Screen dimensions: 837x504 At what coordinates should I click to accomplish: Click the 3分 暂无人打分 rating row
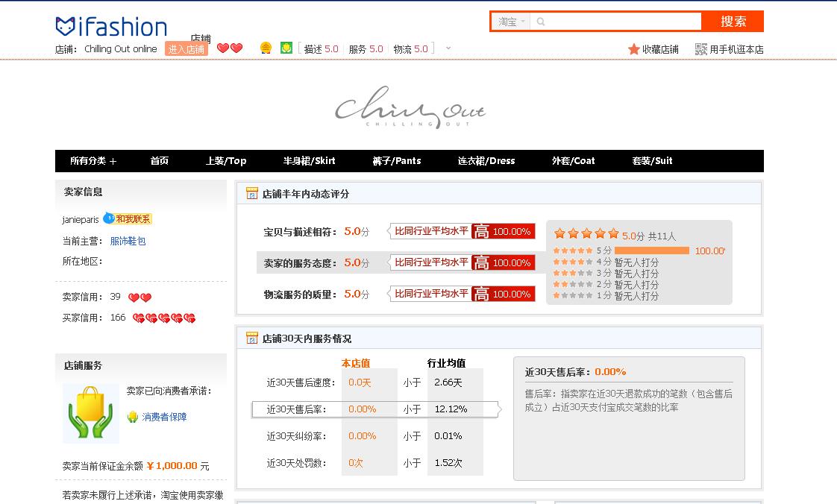[x=606, y=273]
